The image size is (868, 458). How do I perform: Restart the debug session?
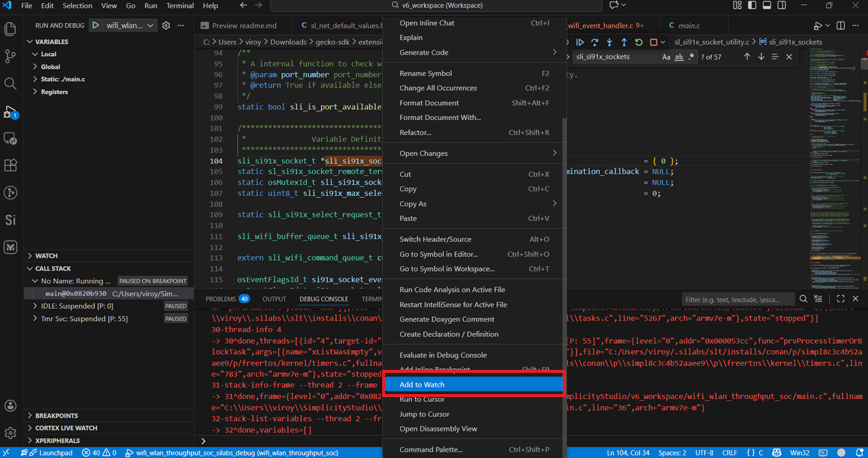639,42
